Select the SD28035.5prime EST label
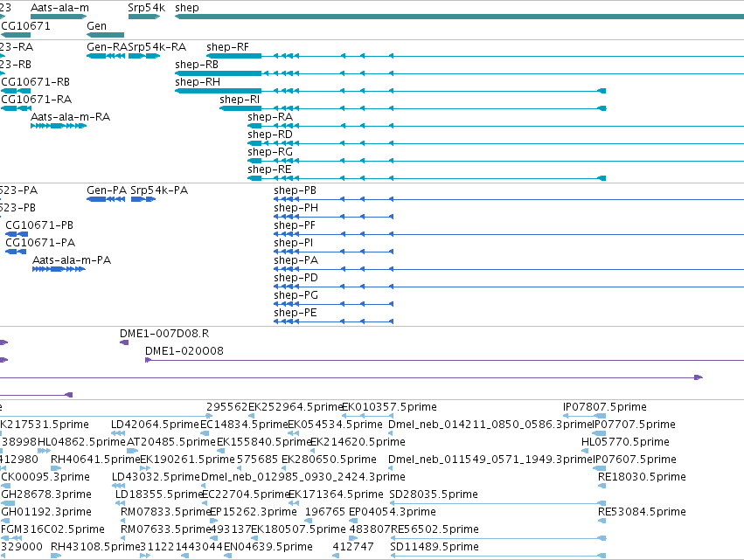 click(x=434, y=494)
